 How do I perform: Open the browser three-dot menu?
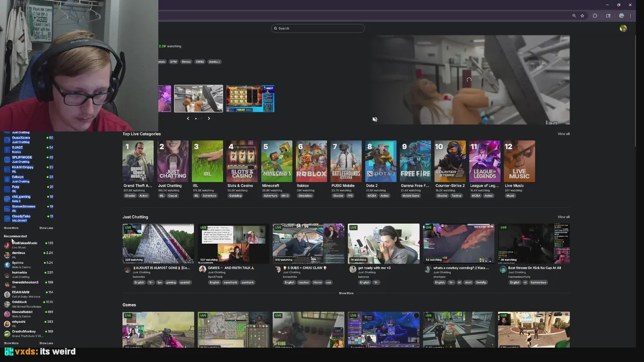click(630, 16)
